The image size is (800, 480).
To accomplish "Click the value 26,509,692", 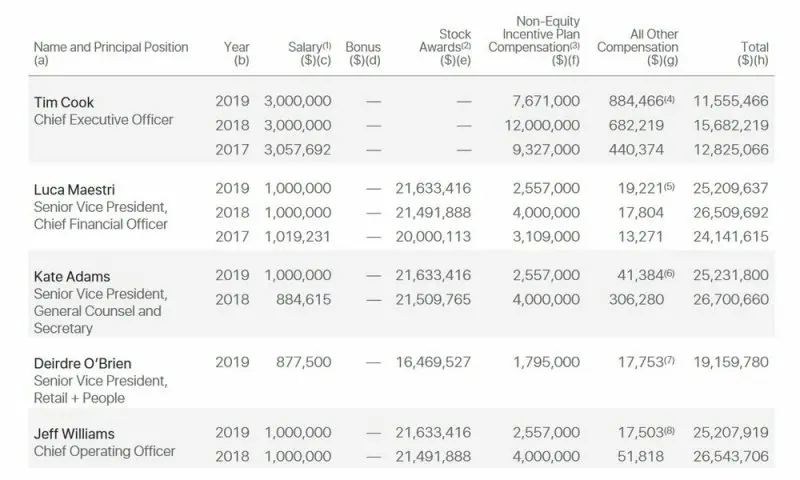I will [731, 213].
